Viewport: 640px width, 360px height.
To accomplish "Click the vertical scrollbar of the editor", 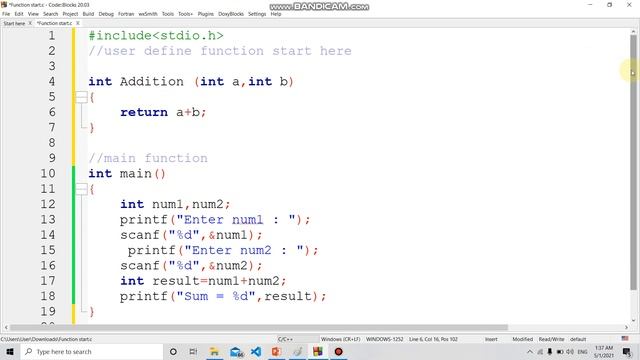I will tap(633, 161).
